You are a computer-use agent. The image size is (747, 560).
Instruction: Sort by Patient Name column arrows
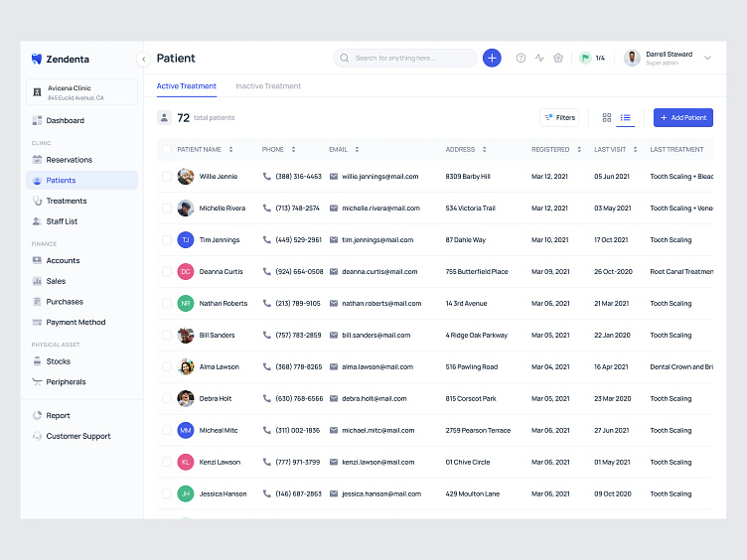230,150
